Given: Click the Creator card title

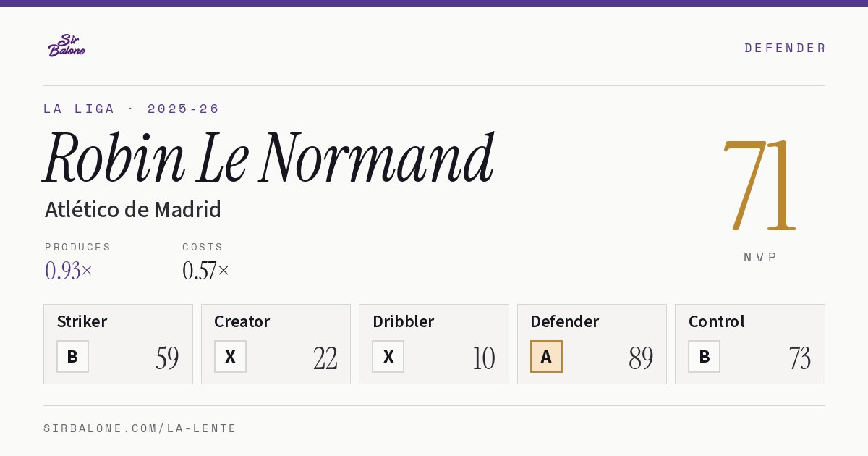Looking at the screenshot, I should click(242, 321).
